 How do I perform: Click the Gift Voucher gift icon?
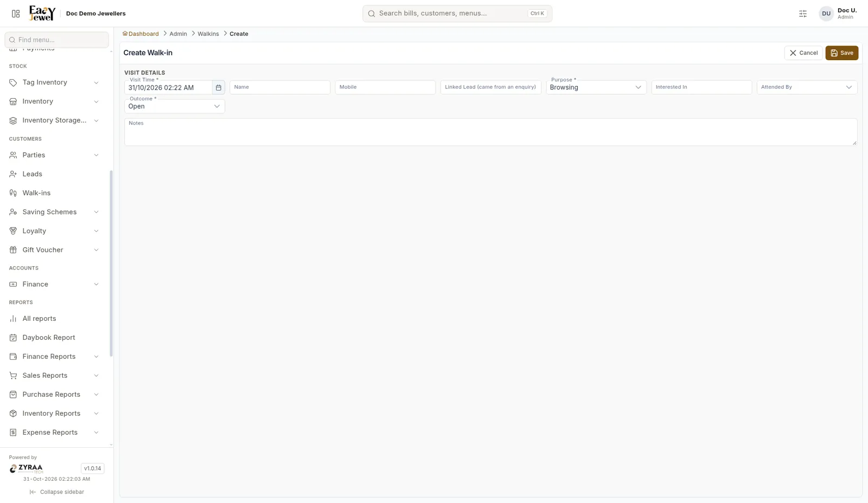coord(13,250)
